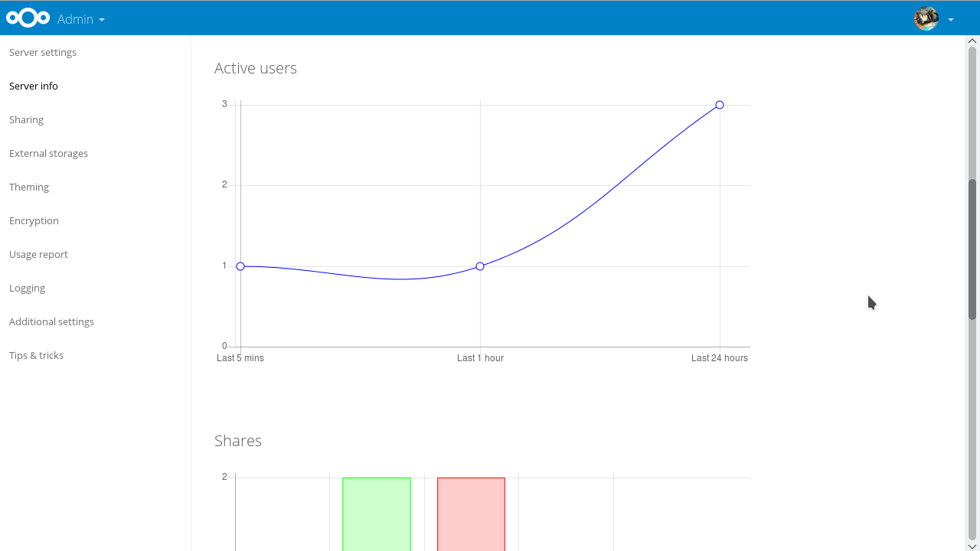Click the green bar in Shares chart
The height and width of the screenshot is (551, 980).
377,514
